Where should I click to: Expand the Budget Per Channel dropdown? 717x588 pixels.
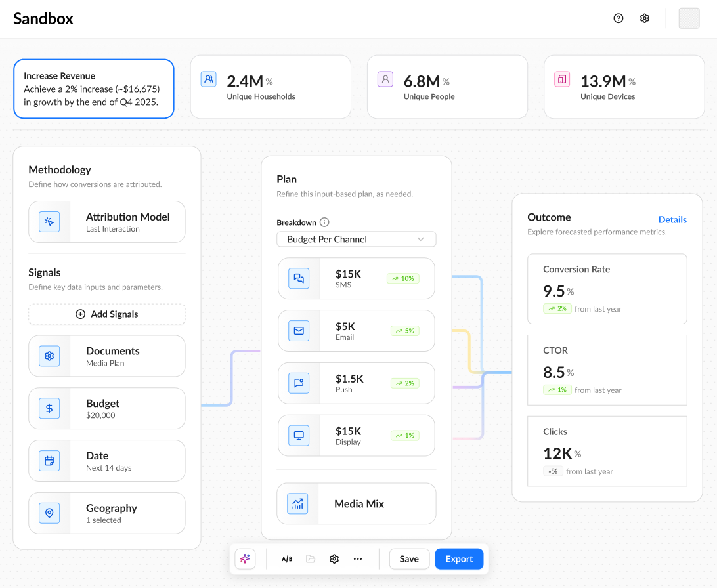[x=357, y=240]
